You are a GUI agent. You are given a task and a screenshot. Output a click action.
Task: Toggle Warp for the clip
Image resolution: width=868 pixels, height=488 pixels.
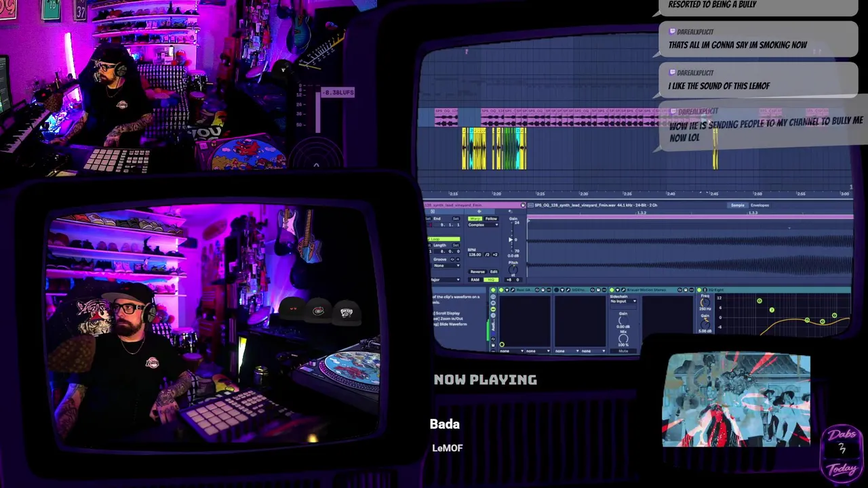tap(475, 219)
